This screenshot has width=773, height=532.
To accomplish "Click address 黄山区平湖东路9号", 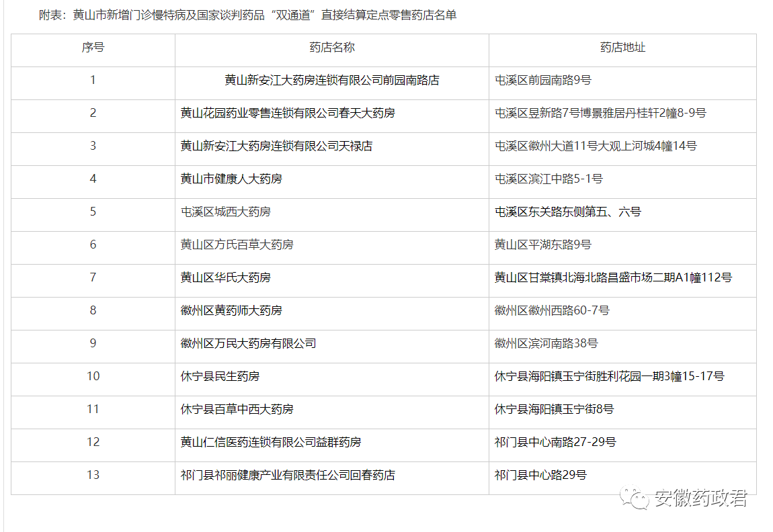I will tap(542, 245).
